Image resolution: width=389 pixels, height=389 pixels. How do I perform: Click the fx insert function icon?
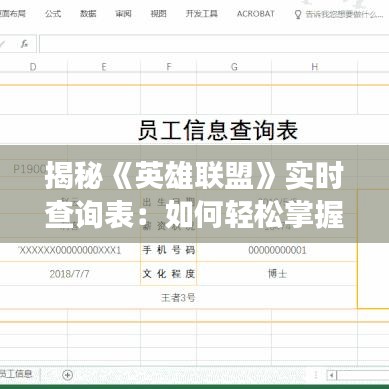pos(24,44)
